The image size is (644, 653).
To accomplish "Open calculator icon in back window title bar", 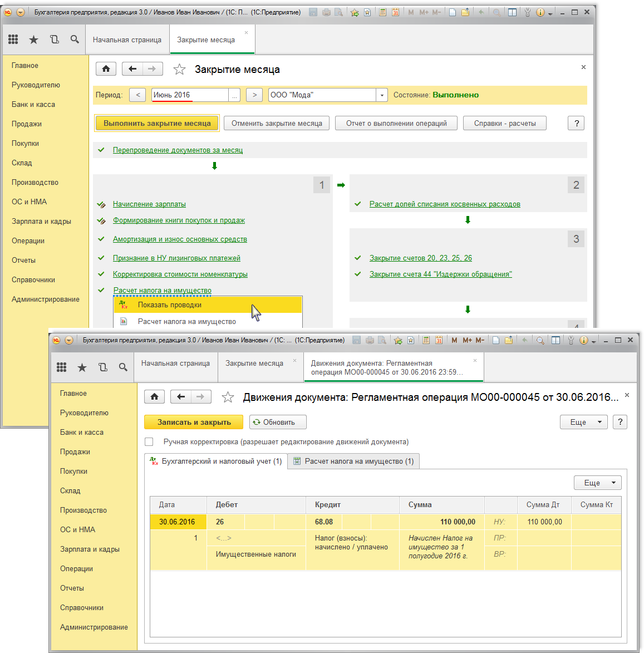I will tap(382, 12).
